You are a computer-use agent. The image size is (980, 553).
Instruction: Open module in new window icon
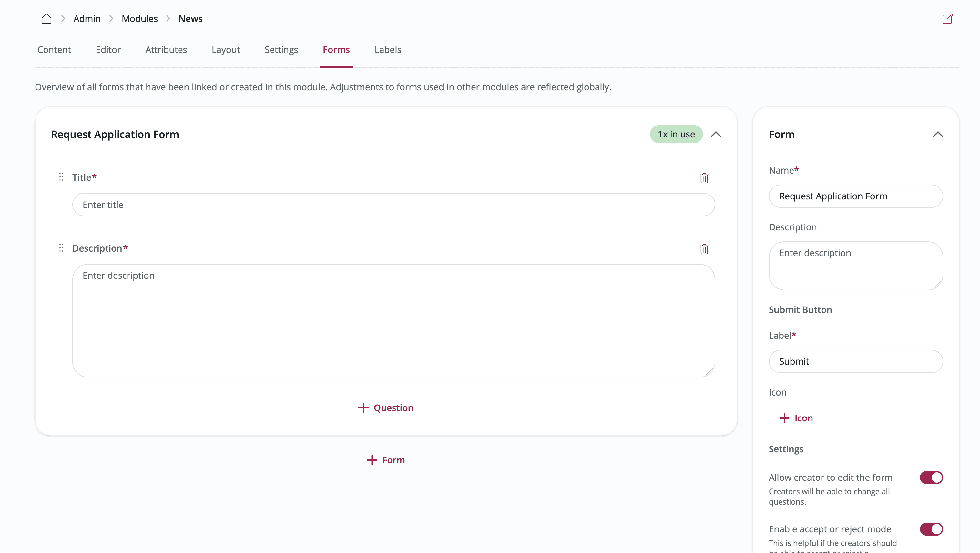click(x=947, y=19)
